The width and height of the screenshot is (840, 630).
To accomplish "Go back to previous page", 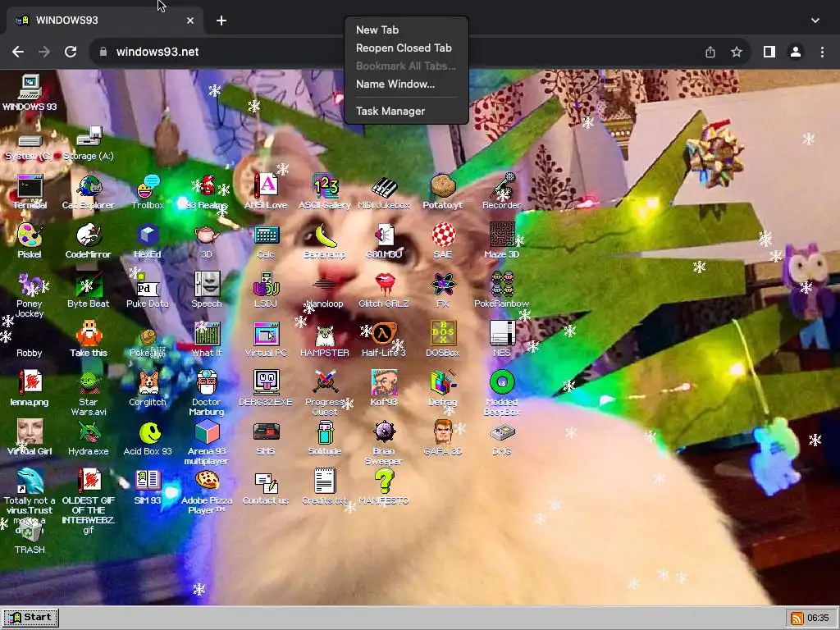I will tap(18, 52).
